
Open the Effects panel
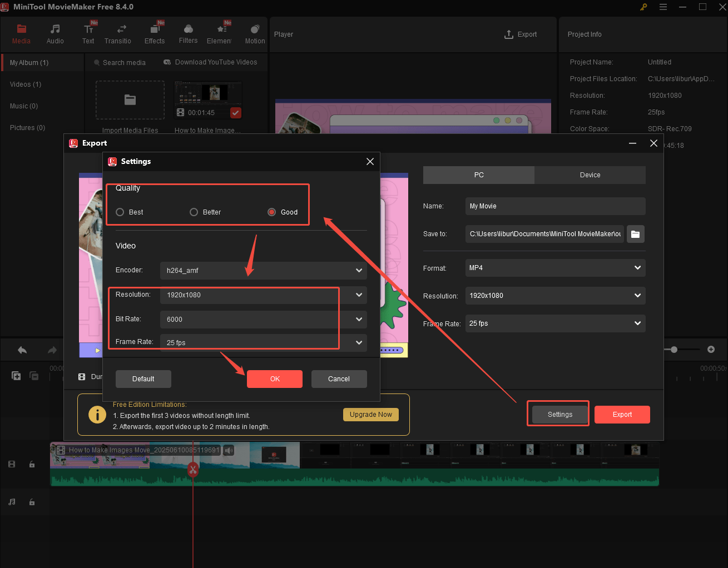[x=155, y=33]
